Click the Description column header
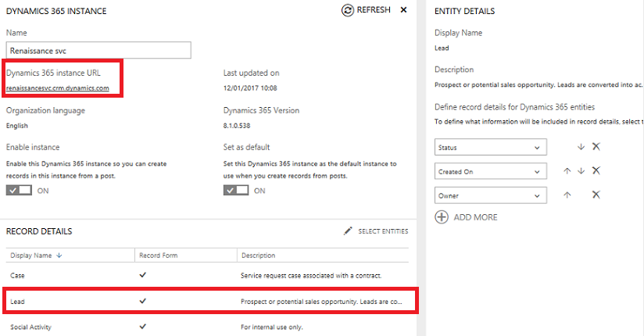Viewport: 644px width, 336px height. tap(259, 255)
